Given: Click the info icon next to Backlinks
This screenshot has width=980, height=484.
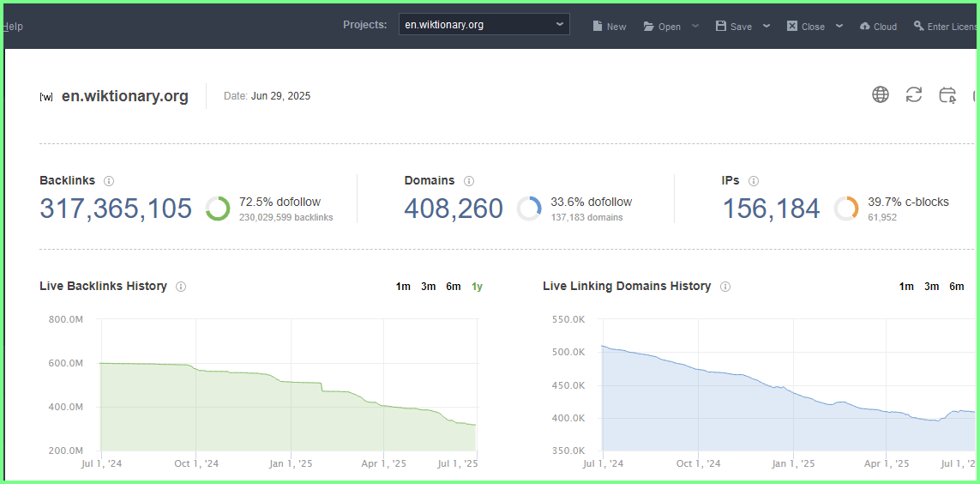Looking at the screenshot, I should (x=109, y=181).
